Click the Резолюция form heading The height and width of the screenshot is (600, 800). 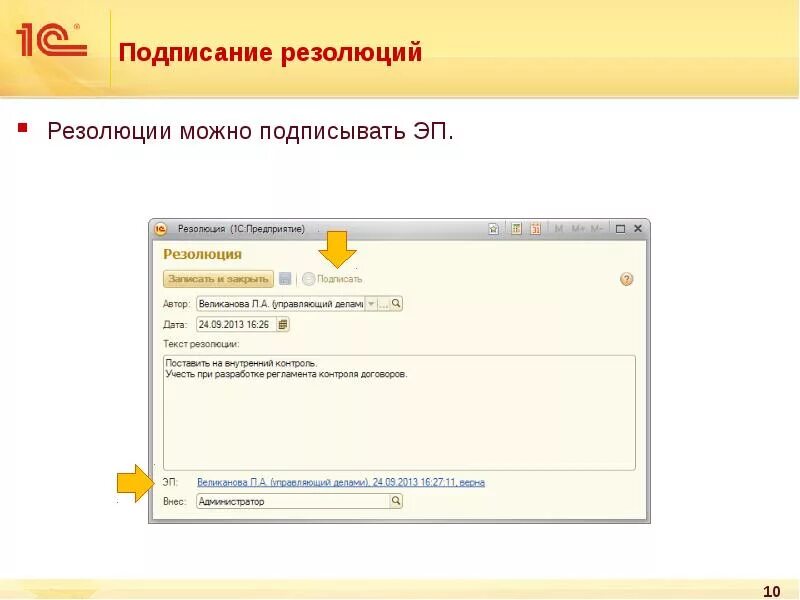203,254
